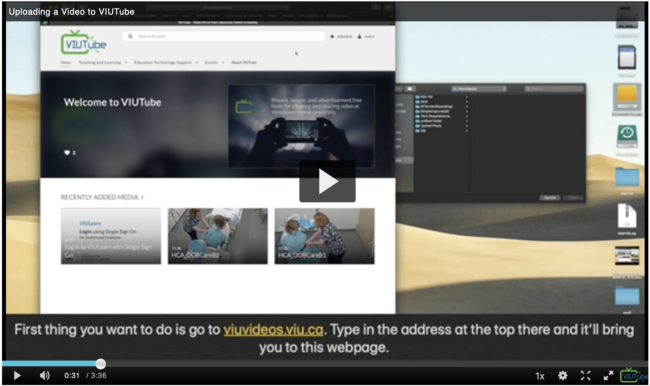Select the screenshot thumbnail file on desktop
Screen dimensions: 650x386
click(627, 255)
